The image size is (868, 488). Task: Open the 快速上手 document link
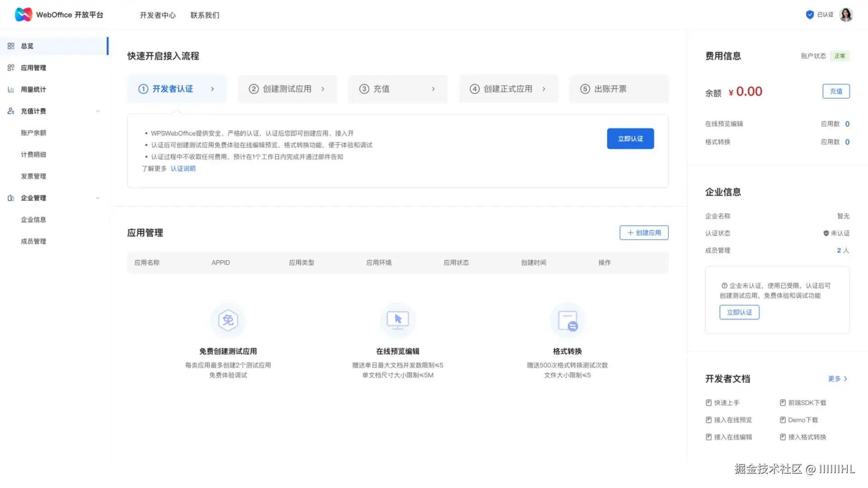click(x=726, y=403)
